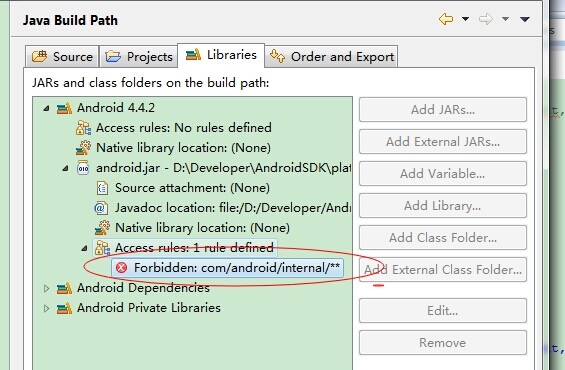The width and height of the screenshot is (565, 370).
Task: Expand the Android Dependencies node
Action: click(46, 288)
